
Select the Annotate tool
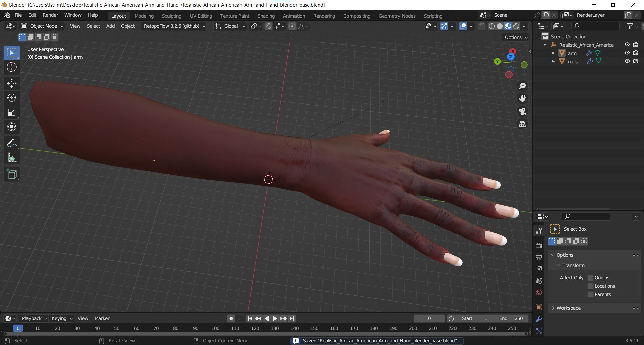(x=12, y=143)
